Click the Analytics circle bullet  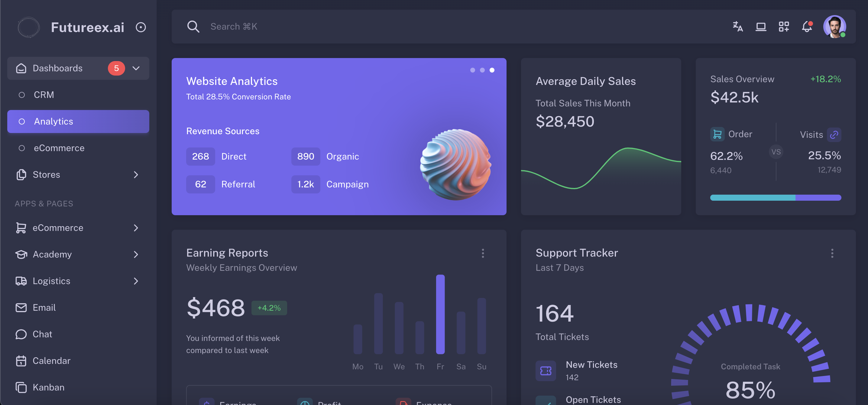pyautogui.click(x=21, y=121)
